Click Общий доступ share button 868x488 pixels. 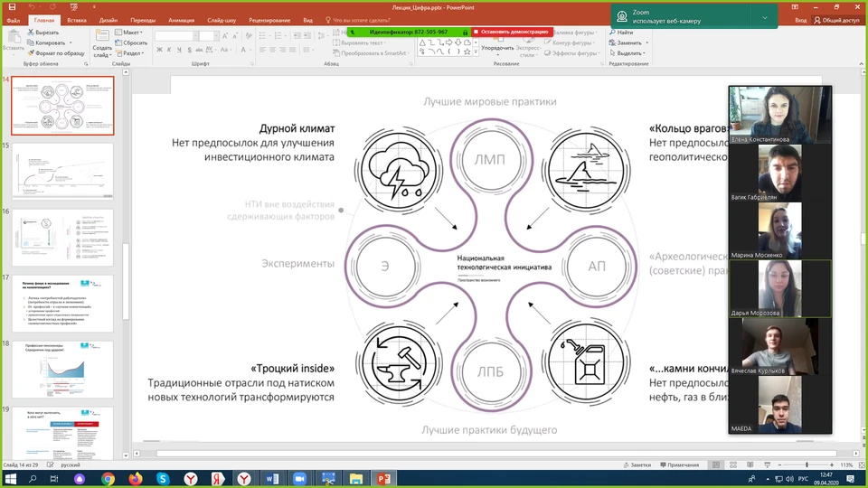point(836,20)
